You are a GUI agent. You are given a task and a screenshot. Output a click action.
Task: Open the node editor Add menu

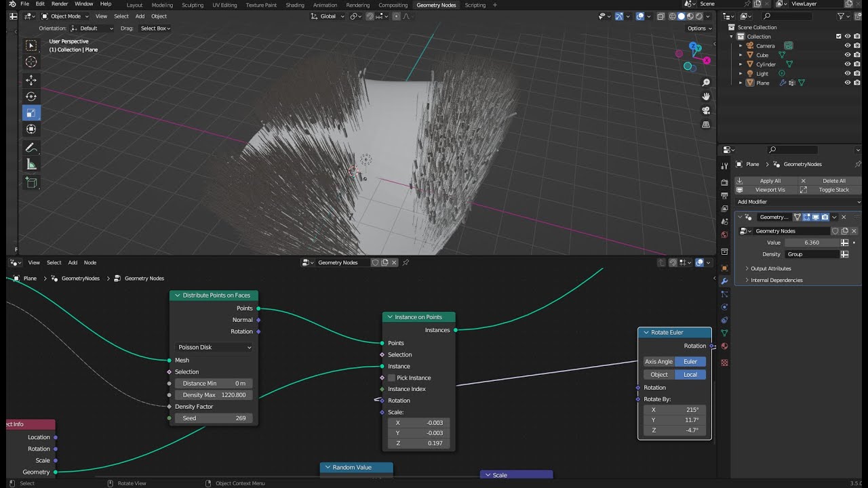73,262
